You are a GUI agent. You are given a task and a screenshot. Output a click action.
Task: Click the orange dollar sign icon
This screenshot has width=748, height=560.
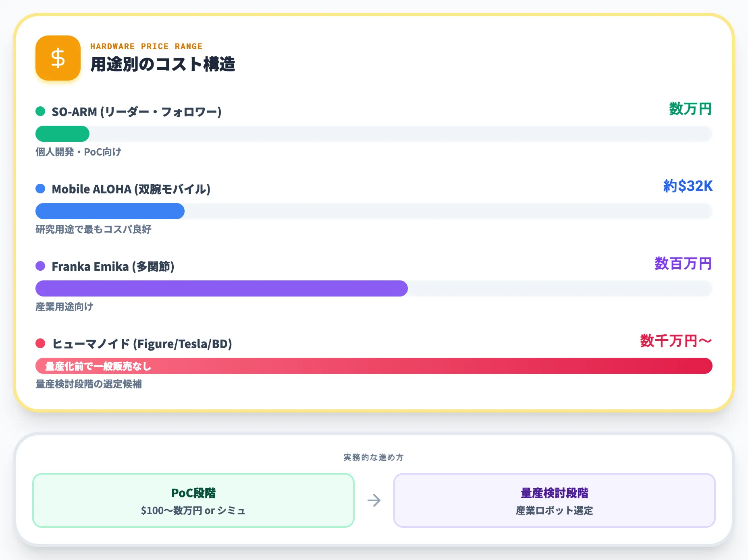[x=58, y=58]
